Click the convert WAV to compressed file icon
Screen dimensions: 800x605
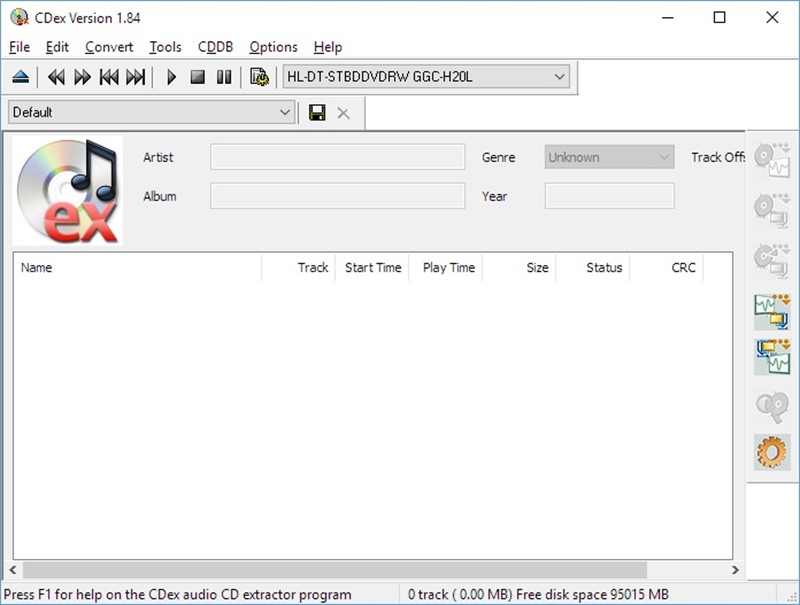coord(771,310)
